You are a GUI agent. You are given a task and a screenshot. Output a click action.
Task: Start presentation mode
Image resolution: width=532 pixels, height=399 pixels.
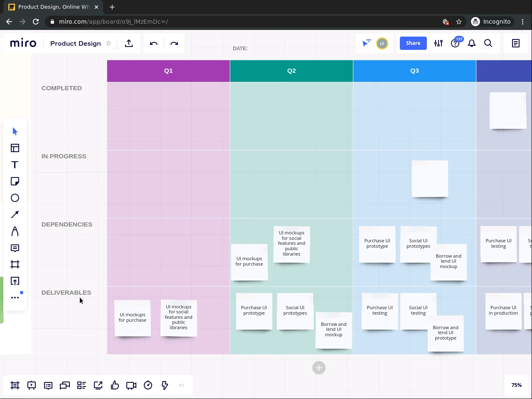(x=32, y=385)
